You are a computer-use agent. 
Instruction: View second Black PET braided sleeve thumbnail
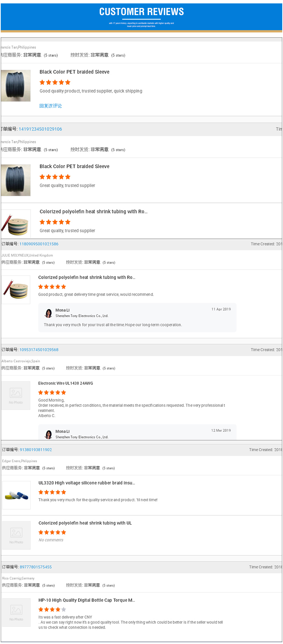(15, 180)
